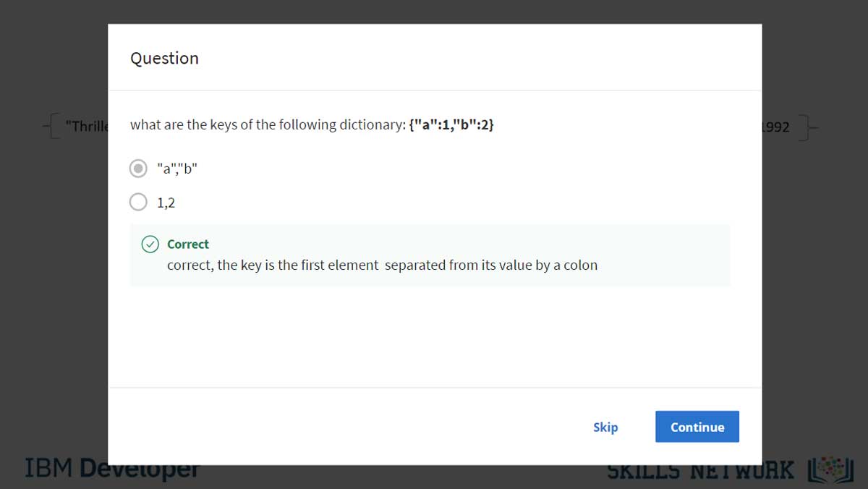Click the green Correct heading text
This screenshot has height=489, width=868.
click(188, 244)
